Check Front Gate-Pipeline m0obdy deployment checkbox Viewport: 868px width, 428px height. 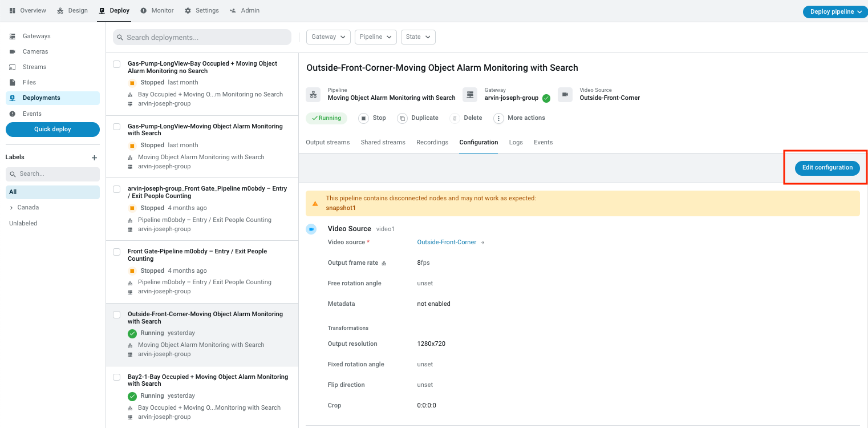pos(116,252)
